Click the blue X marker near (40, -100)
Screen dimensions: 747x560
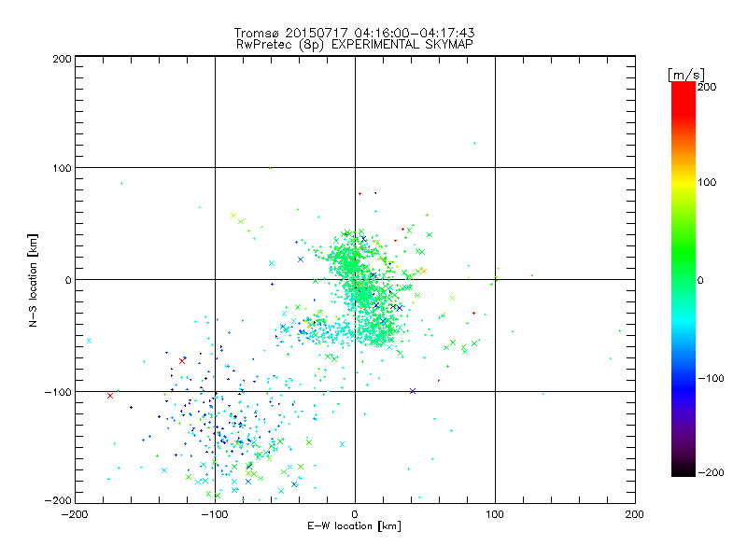point(413,391)
